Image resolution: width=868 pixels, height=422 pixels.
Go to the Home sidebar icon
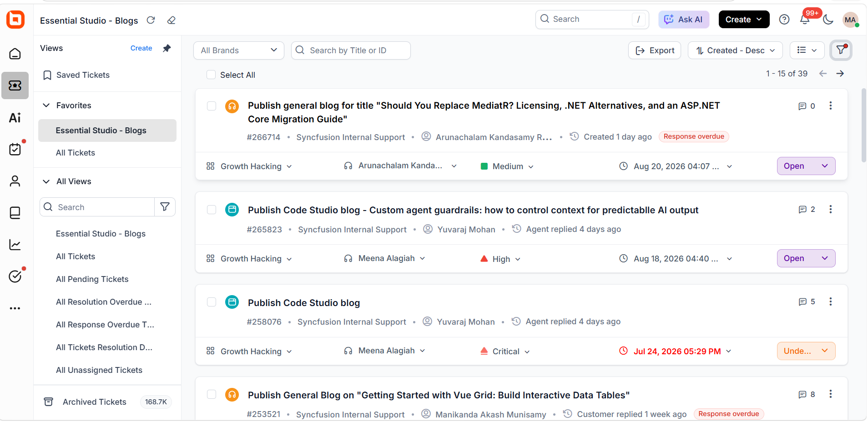point(15,54)
